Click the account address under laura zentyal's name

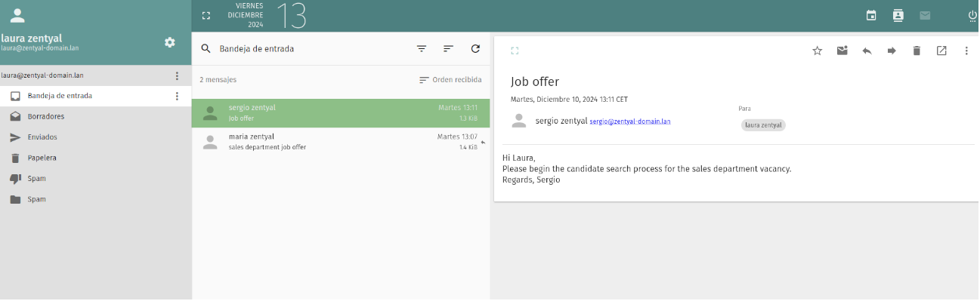[x=40, y=48]
